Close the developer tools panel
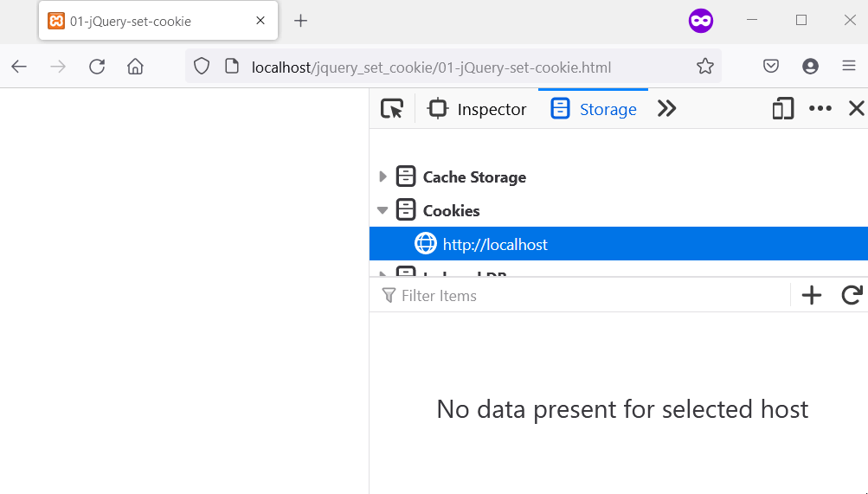868x494 pixels. coord(856,109)
